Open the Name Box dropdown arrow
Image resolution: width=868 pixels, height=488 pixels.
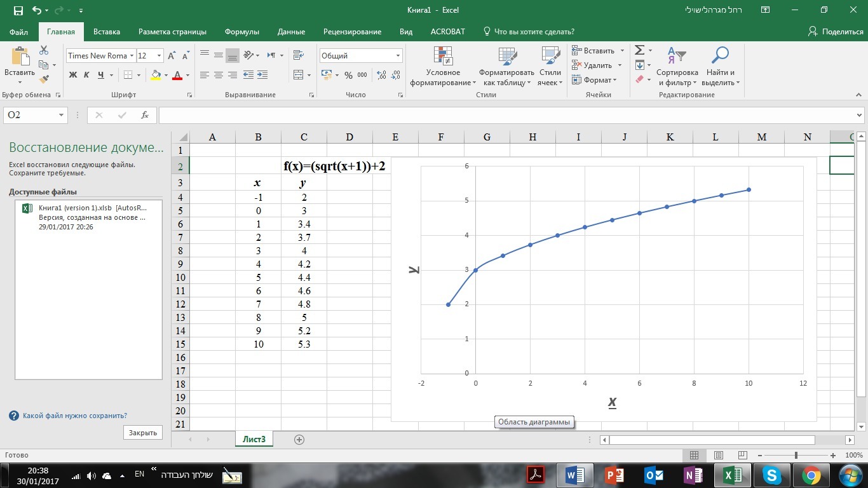pyautogui.click(x=62, y=115)
